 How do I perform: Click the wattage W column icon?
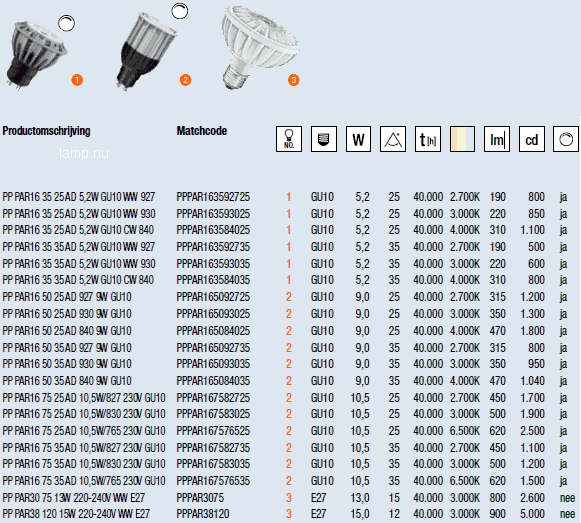pyautogui.click(x=358, y=139)
